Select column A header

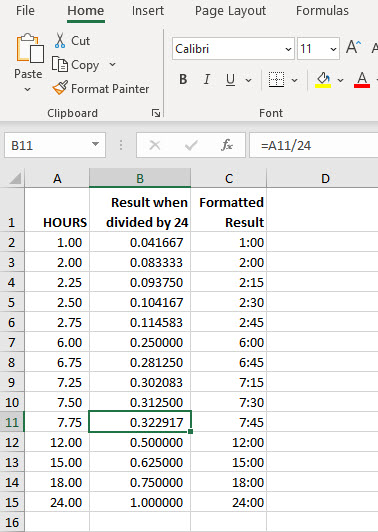click(x=57, y=178)
